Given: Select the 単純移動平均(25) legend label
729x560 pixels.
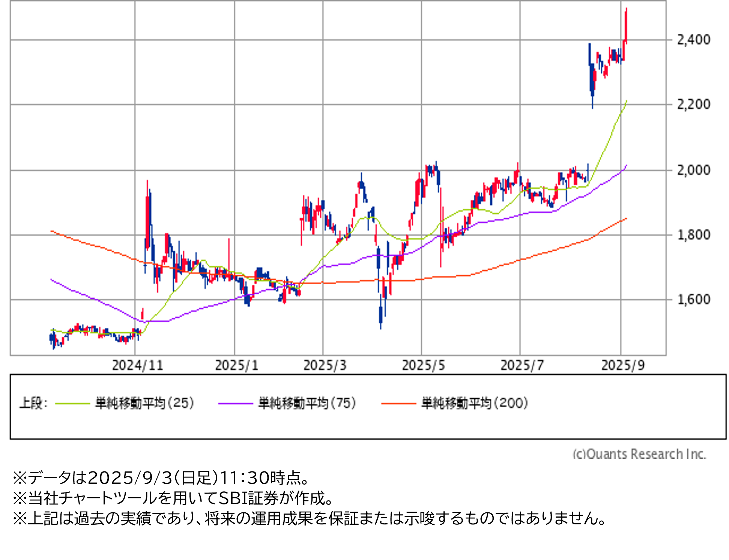Looking at the screenshot, I should (144, 403).
